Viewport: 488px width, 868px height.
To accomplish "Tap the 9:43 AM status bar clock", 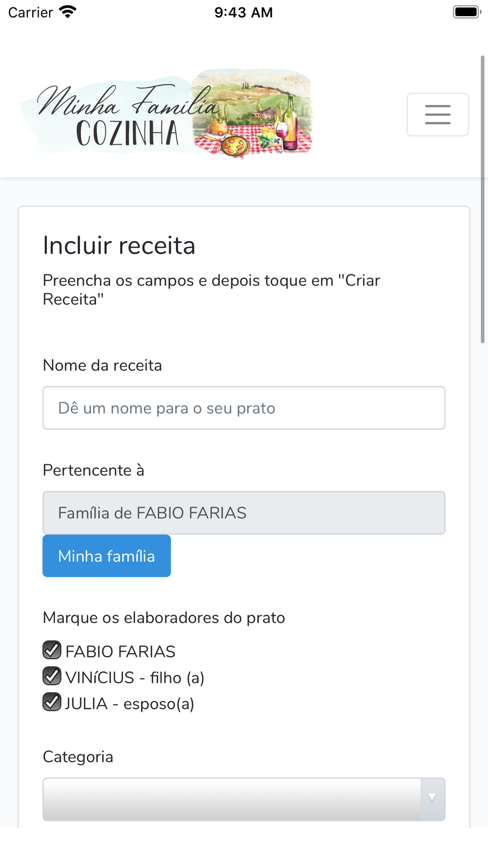I will (x=244, y=12).
